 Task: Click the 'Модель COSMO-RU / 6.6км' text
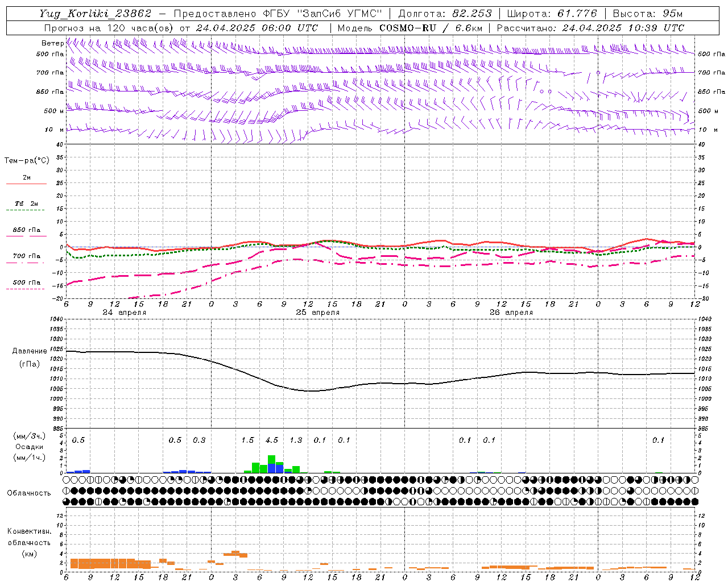point(410,28)
